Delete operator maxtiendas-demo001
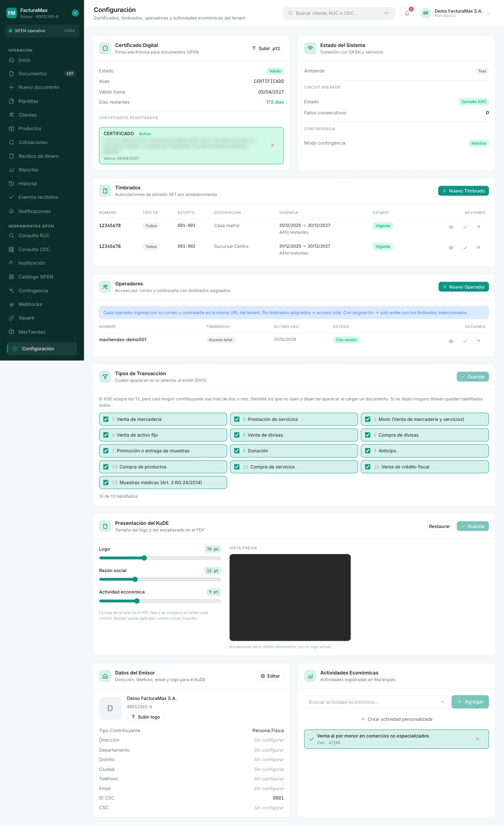 (478, 341)
